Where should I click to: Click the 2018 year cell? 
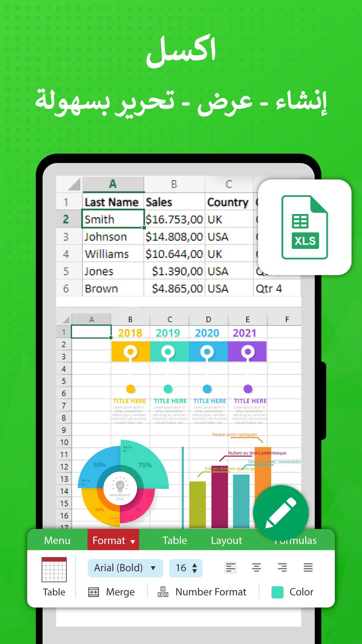[x=130, y=333]
